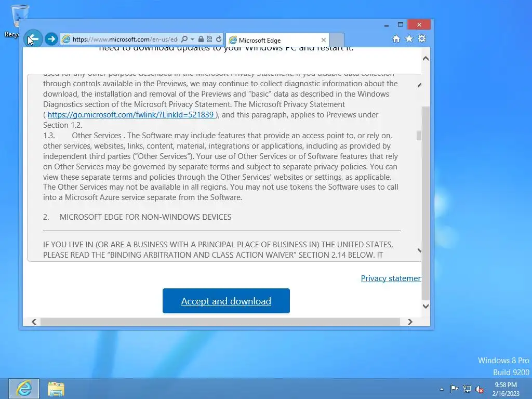532x399 pixels.
Task: Click the license text box scrollbar thumb
Action: (419, 136)
